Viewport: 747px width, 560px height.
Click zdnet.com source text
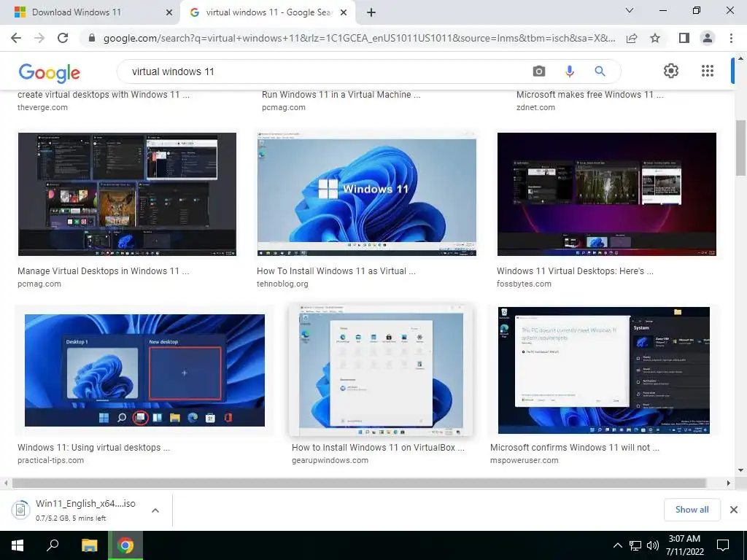pos(535,108)
